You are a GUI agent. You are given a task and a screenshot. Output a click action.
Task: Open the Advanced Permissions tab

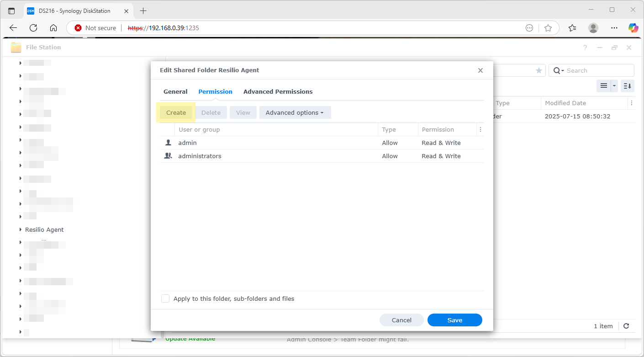(278, 91)
